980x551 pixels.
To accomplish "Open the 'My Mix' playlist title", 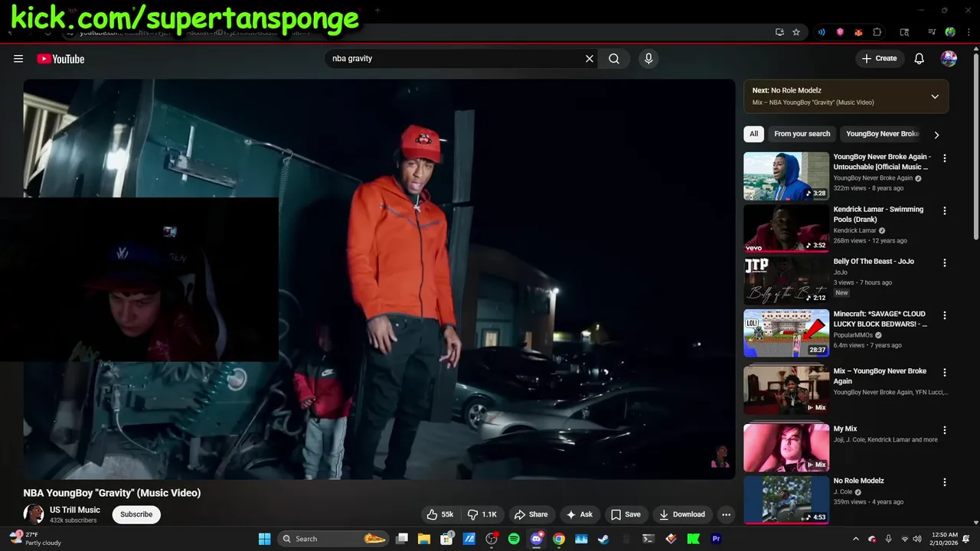I will [845, 429].
